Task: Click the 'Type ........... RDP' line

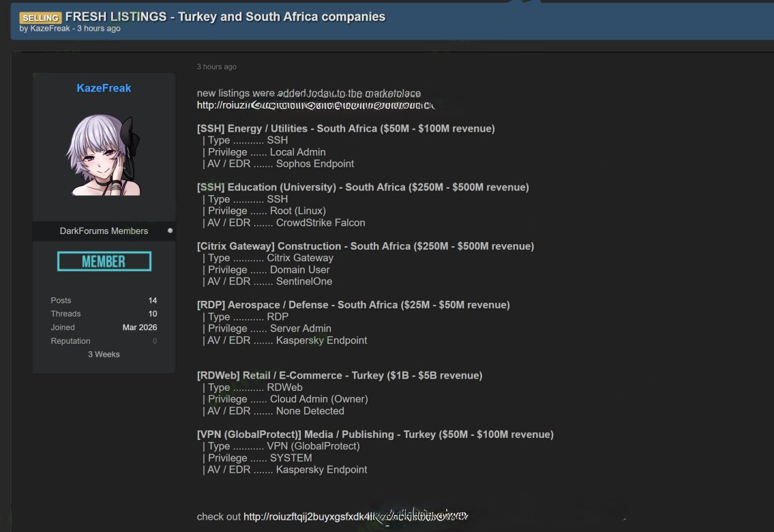Action: click(x=245, y=317)
